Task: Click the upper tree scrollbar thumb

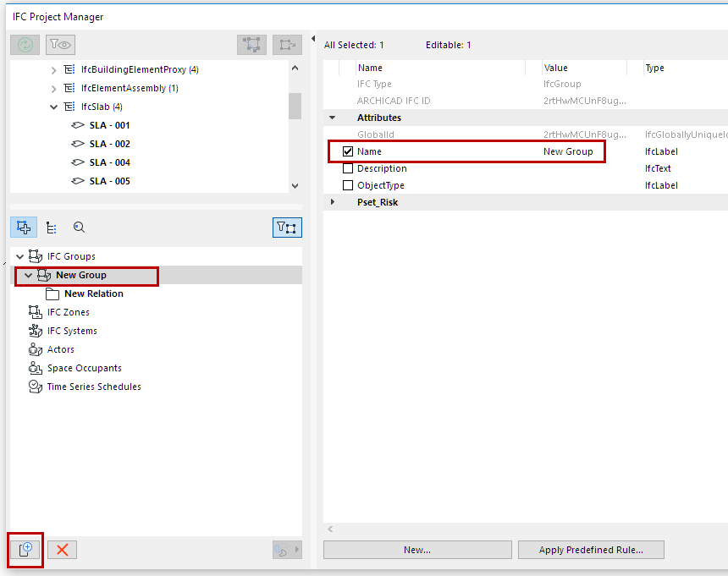Action: (295, 107)
